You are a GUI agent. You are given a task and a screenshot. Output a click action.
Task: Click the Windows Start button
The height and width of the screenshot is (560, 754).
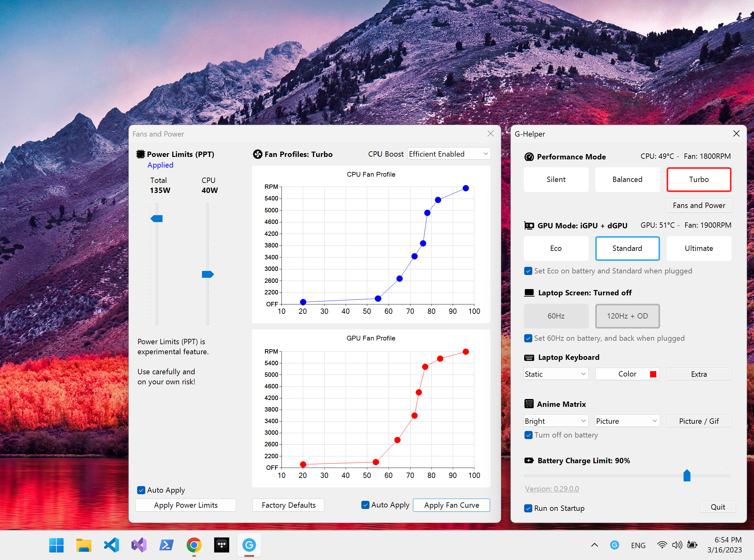56,545
